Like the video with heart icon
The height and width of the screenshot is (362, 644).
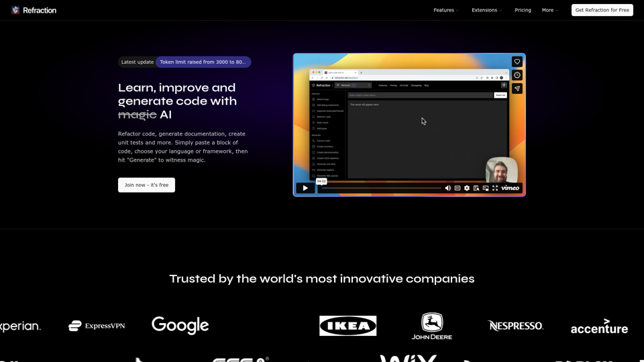[x=517, y=62]
